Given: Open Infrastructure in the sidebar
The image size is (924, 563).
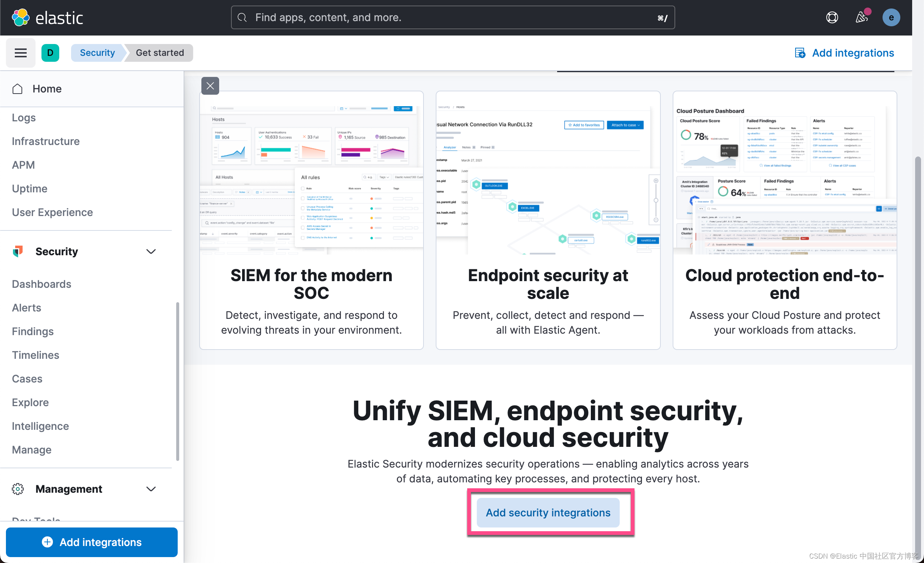Looking at the screenshot, I should (x=46, y=141).
